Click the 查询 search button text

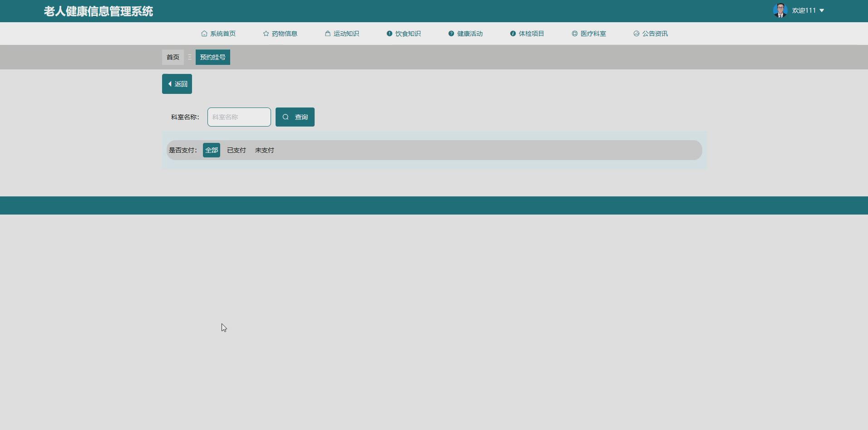(x=301, y=117)
